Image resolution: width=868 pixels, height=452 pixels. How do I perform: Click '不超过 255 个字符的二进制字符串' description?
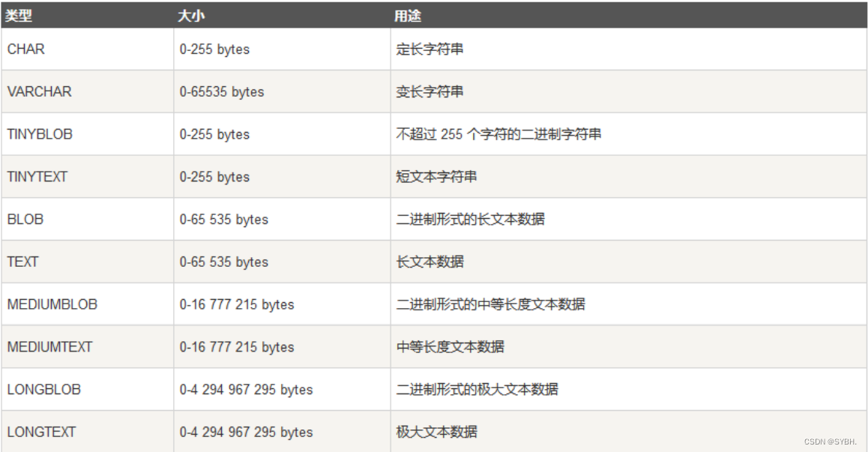[498, 135]
